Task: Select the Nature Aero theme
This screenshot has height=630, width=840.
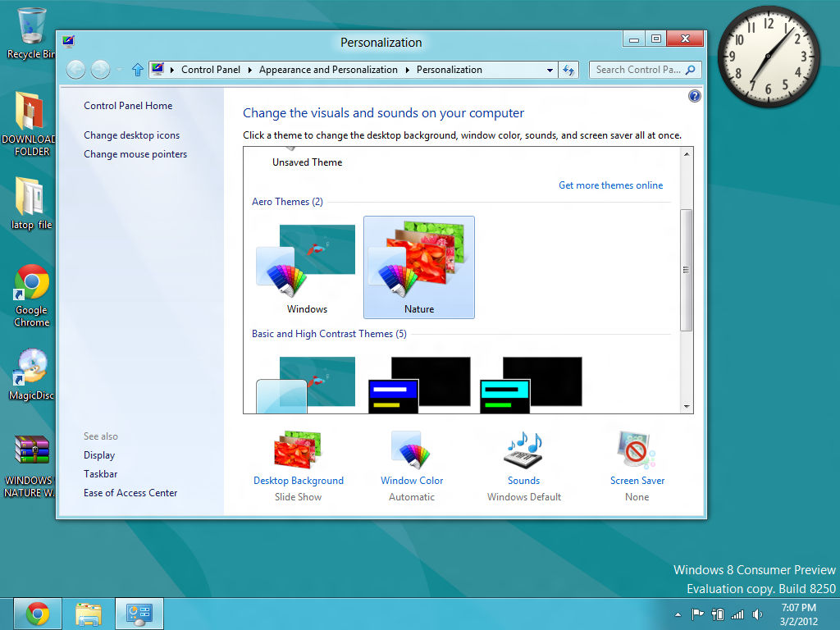Action: click(x=419, y=262)
